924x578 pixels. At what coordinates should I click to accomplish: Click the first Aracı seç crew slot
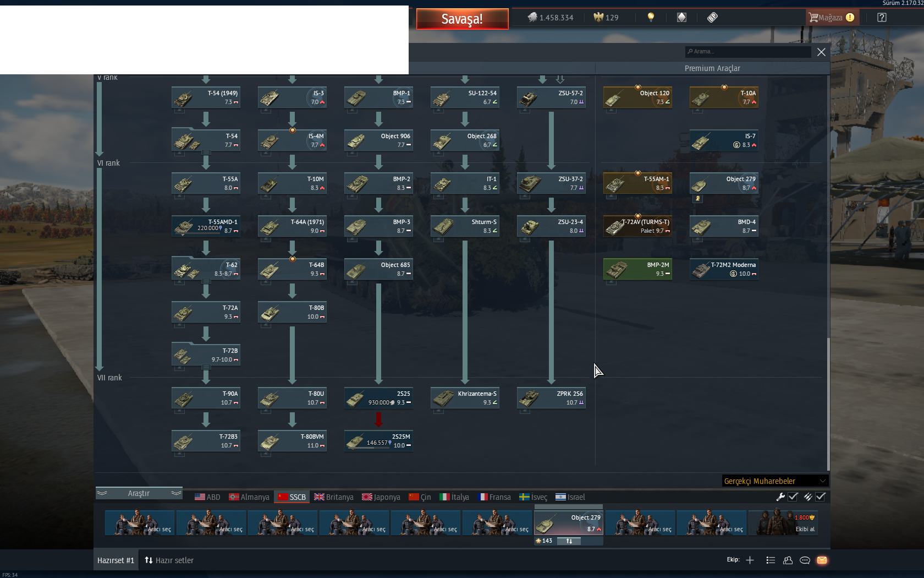pos(140,523)
